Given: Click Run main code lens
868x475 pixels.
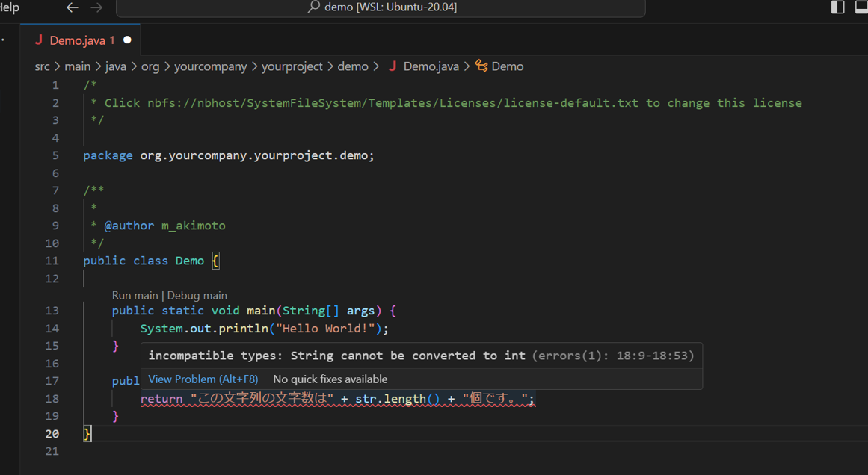Looking at the screenshot, I should point(135,295).
